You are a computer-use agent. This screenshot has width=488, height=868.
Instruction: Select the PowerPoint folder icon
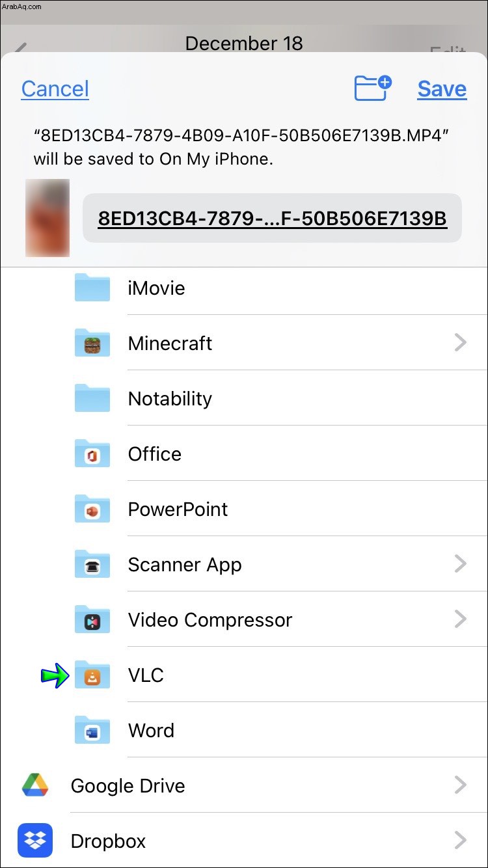[x=92, y=509]
